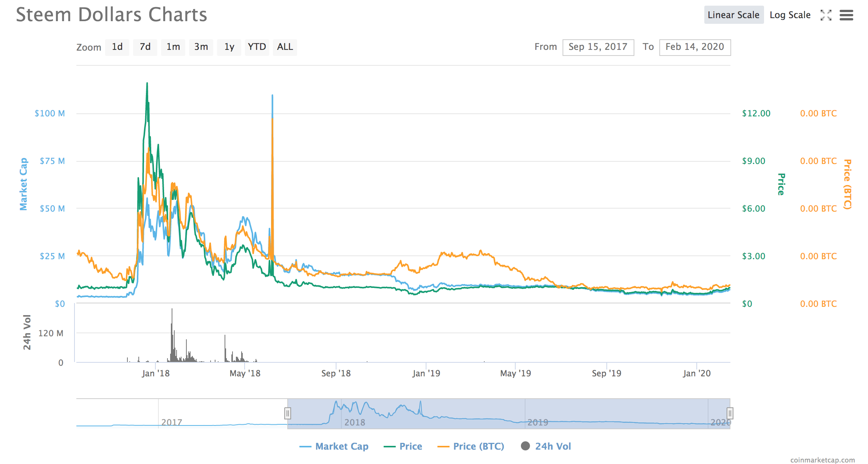Screen dimensions: 868x464
Task: Open the chart hamburger menu
Action: pos(846,15)
